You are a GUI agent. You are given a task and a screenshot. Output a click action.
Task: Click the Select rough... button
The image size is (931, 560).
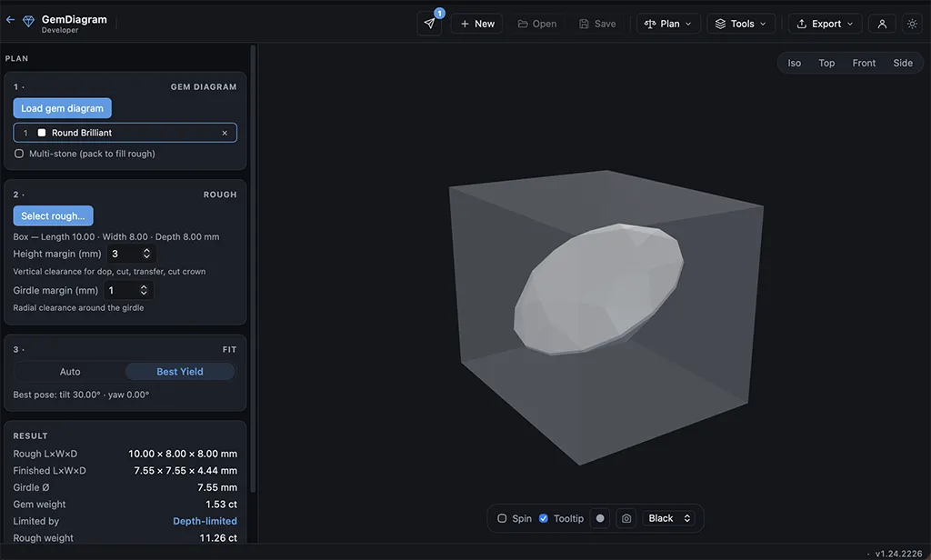53,215
